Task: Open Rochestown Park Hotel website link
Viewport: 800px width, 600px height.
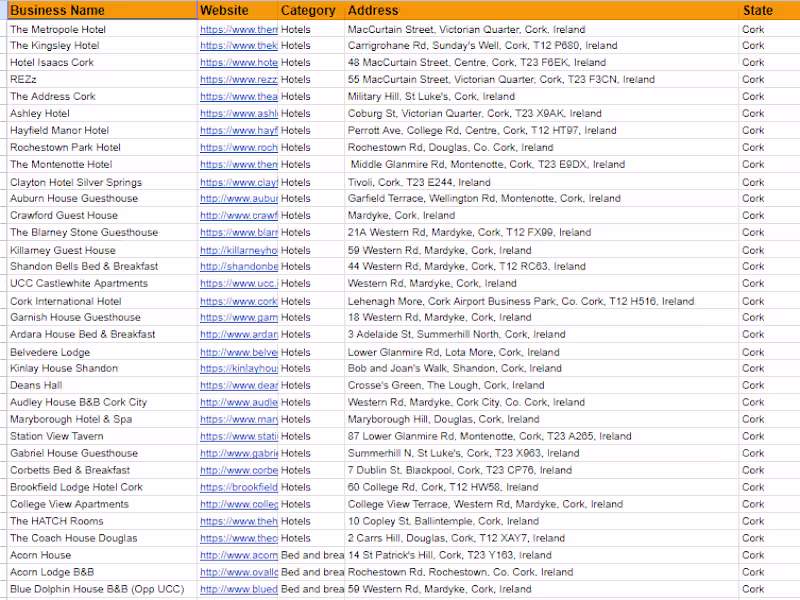Action: tap(239, 147)
